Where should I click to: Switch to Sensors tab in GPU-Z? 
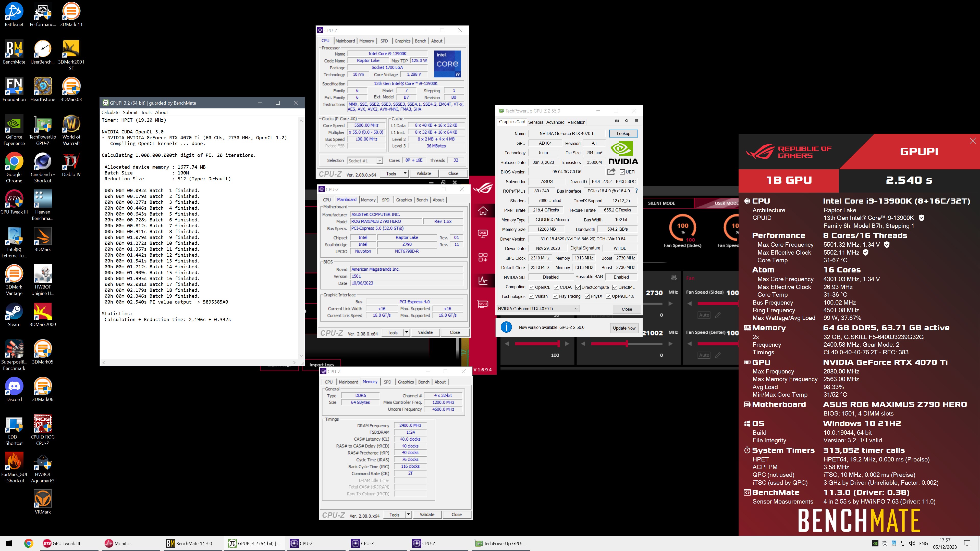click(x=536, y=122)
